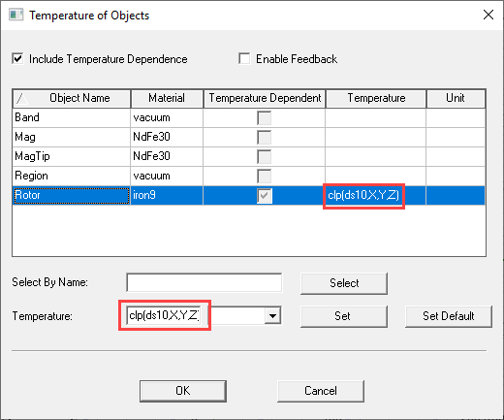504x420 pixels.
Task: Check Temperature Dependent box for MagTip row
Action: (x=265, y=157)
